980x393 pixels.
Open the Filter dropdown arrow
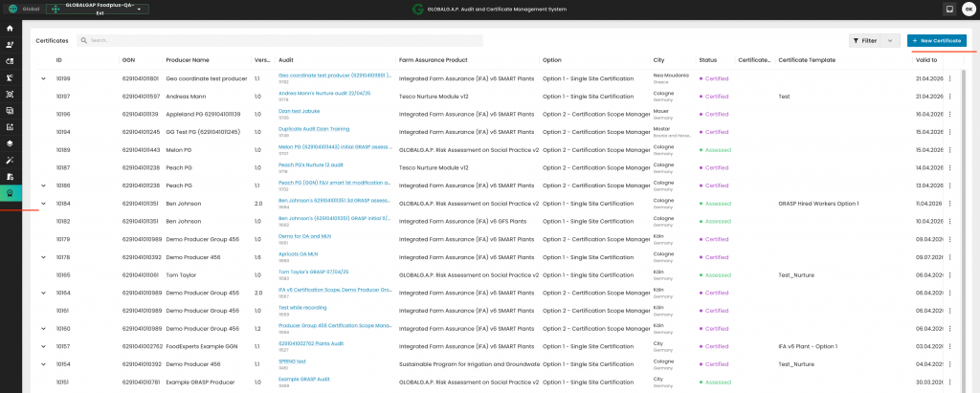[892, 41]
